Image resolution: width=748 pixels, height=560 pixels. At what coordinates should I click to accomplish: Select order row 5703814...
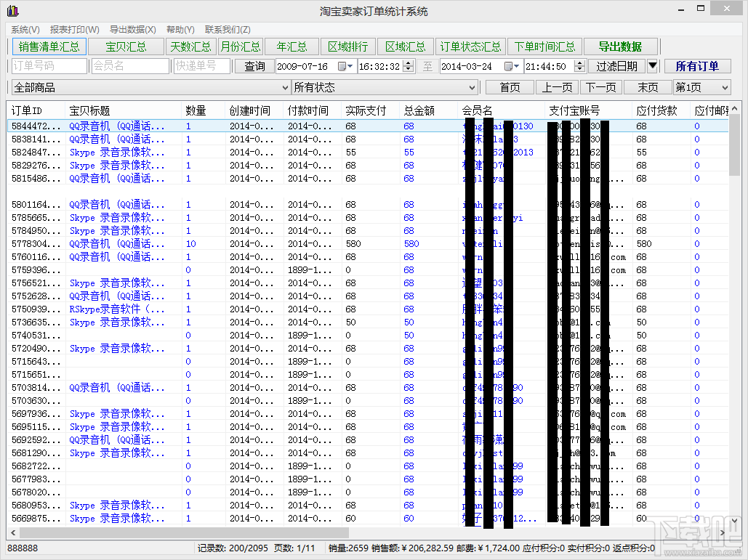[x=368, y=388]
